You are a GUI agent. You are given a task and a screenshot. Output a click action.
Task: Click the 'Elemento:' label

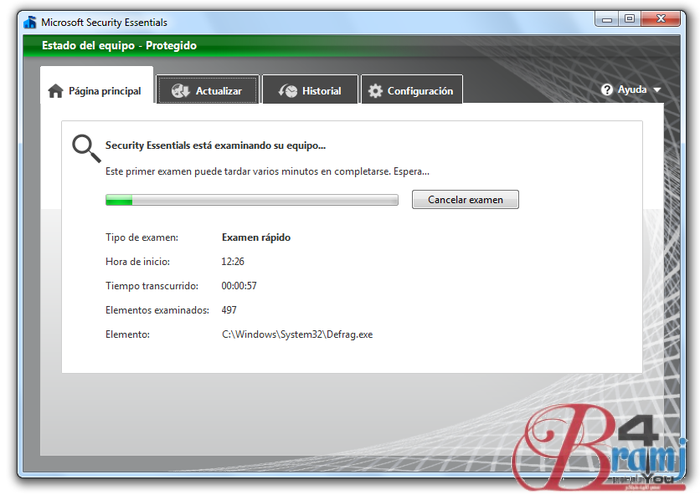(x=128, y=334)
